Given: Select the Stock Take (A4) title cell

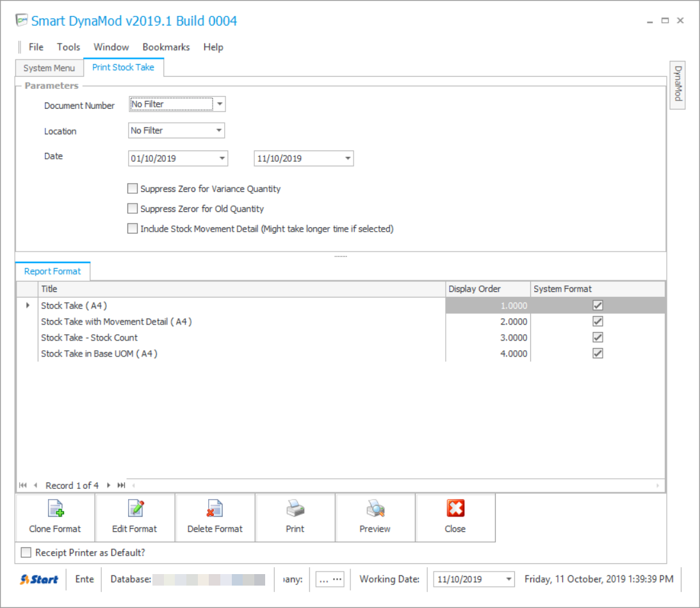Looking at the screenshot, I should (241, 305).
